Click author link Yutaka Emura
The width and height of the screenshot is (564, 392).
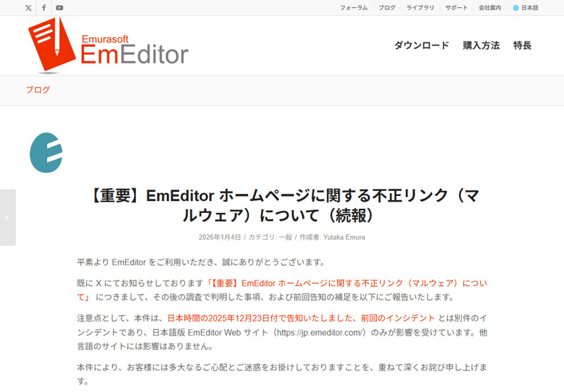344,238
